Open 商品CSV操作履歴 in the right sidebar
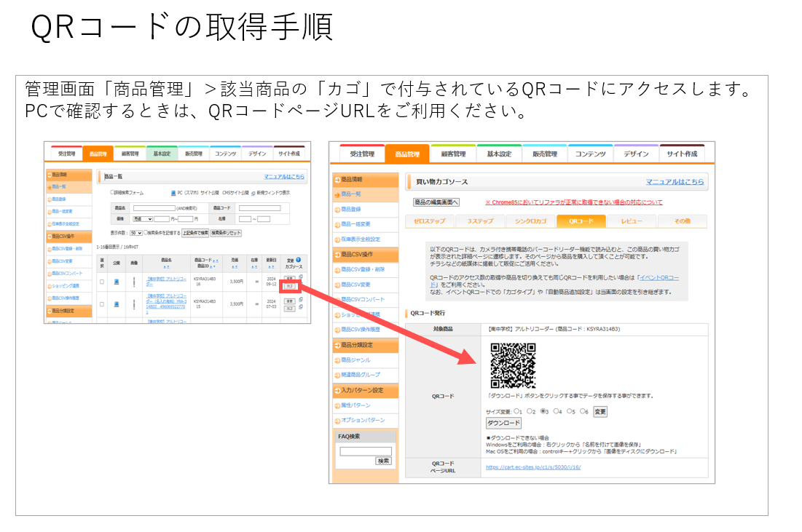The width and height of the screenshot is (802, 532). 361,330
